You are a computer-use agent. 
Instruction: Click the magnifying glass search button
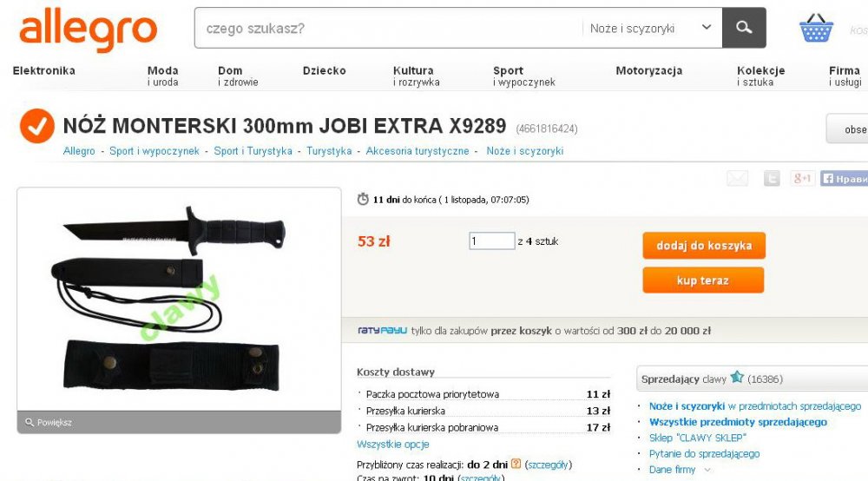[744, 28]
